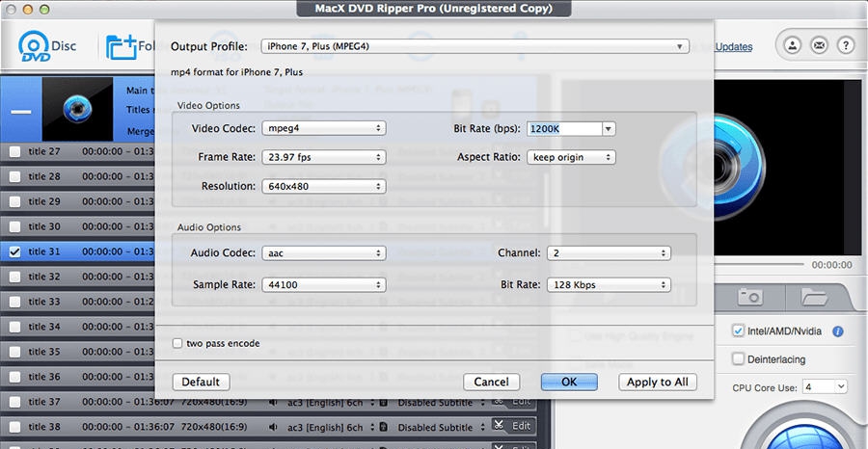Click the title 37 row label
Viewport: 868px width, 449px height.
[x=44, y=402]
